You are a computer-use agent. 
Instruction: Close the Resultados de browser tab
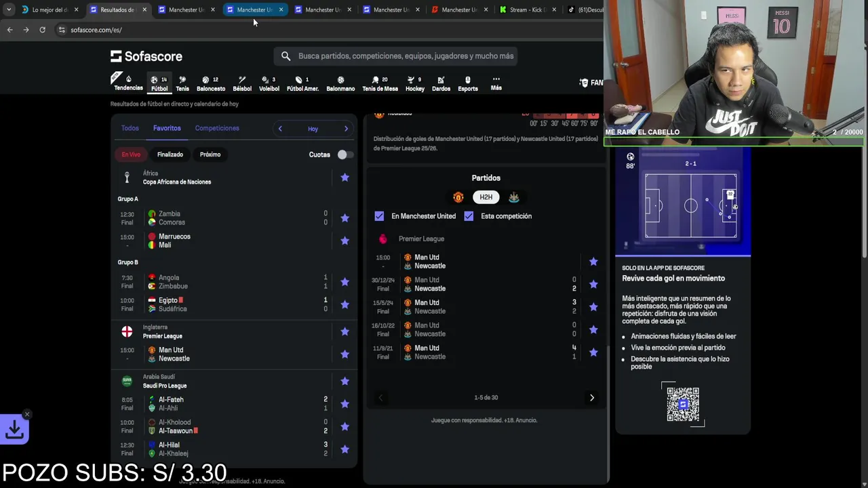click(x=144, y=9)
